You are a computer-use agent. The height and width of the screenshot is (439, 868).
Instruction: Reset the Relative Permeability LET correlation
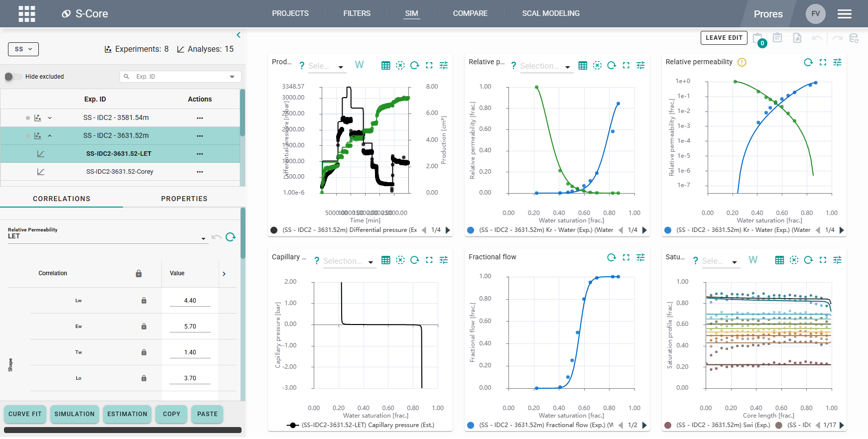tap(231, 237)
